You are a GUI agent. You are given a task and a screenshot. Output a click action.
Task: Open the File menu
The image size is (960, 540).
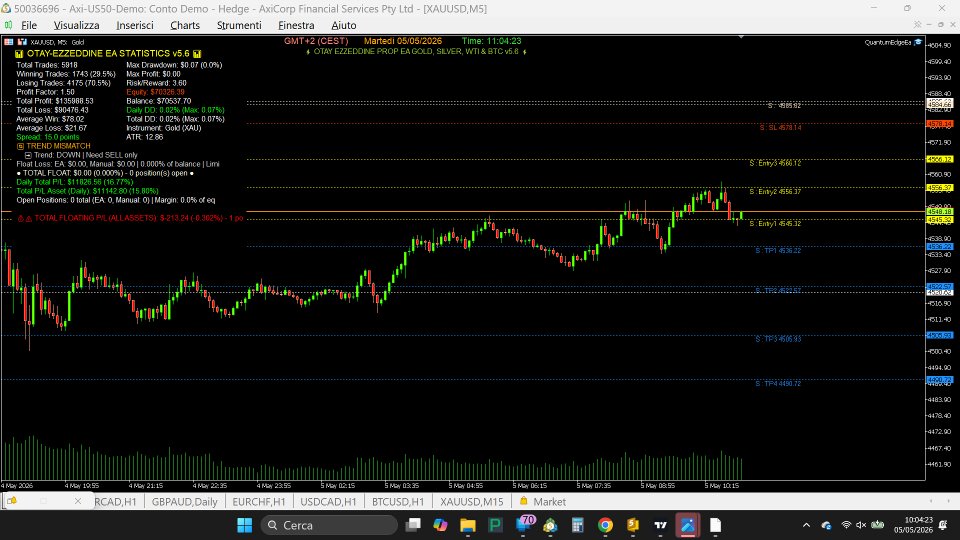click(x=29, y=25)
